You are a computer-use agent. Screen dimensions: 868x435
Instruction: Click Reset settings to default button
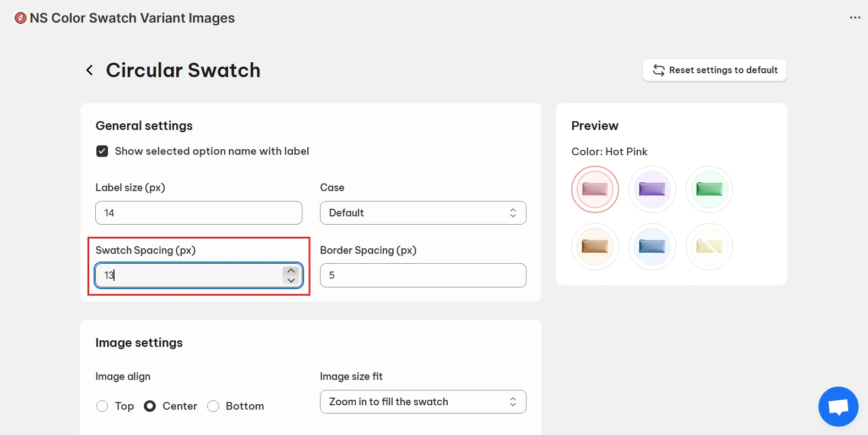click(x=714, y=70)
